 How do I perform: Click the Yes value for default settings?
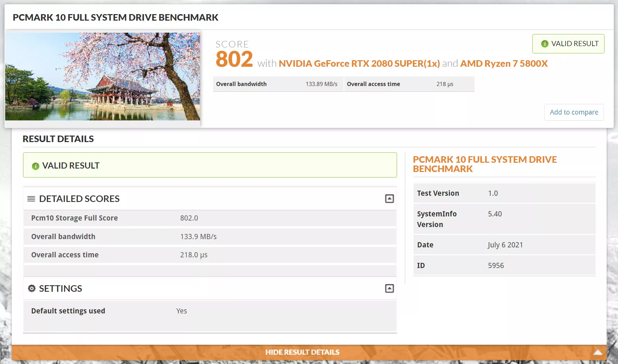pos(181,311)
